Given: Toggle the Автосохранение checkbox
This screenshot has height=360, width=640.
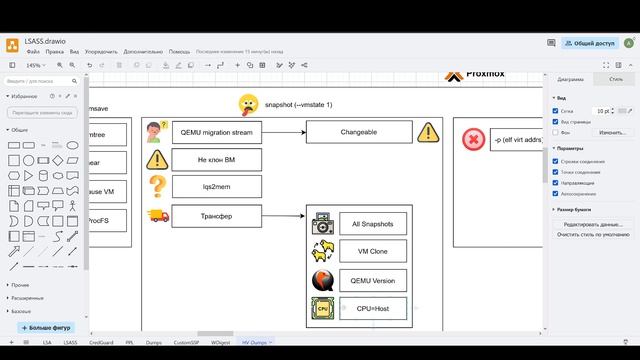Looking at the screenshot, I should click(x=555, y=193).
